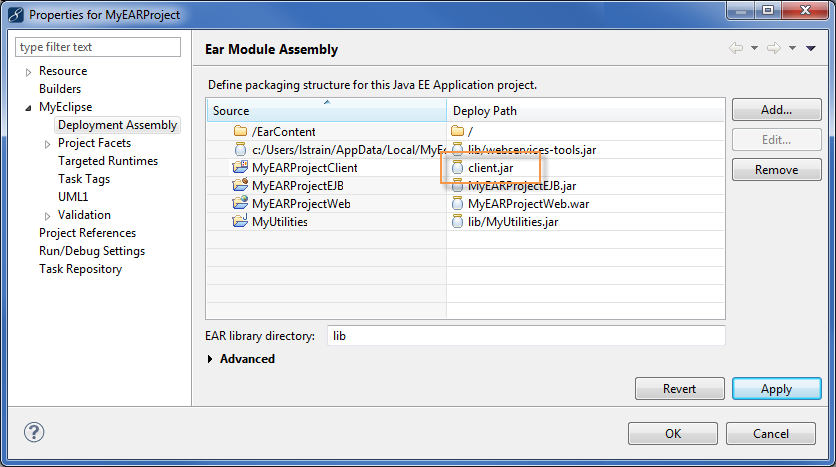Select Targeted Runtimes in the tree
The image size is (836, 467).
coord(108,161)
